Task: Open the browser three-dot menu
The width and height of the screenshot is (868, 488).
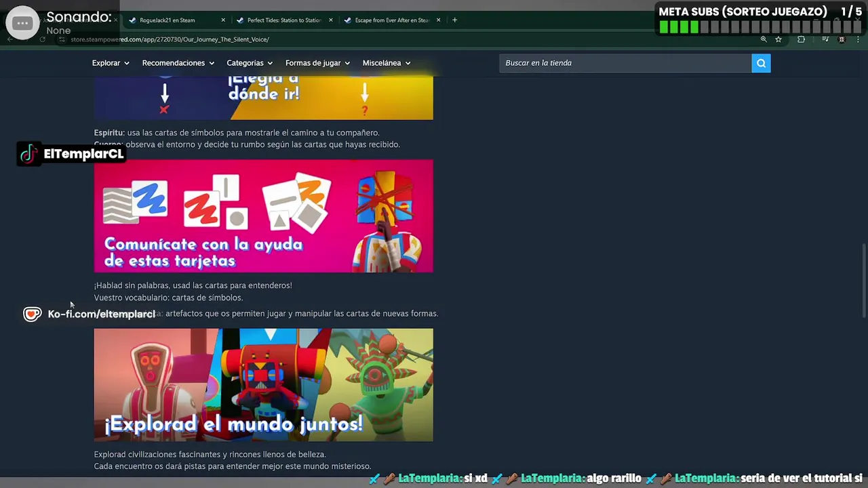Action: [858, 39]
